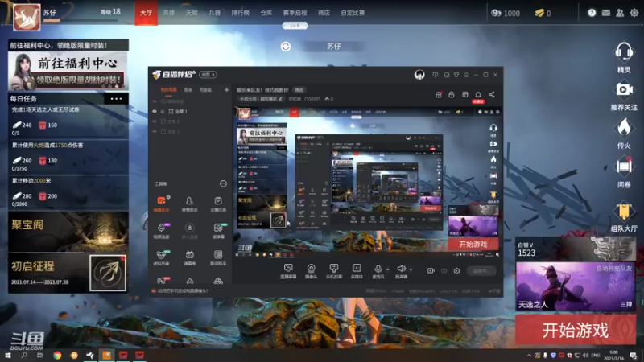
Task: Open the game settings gear icon
Action: [x=634, y=13]
